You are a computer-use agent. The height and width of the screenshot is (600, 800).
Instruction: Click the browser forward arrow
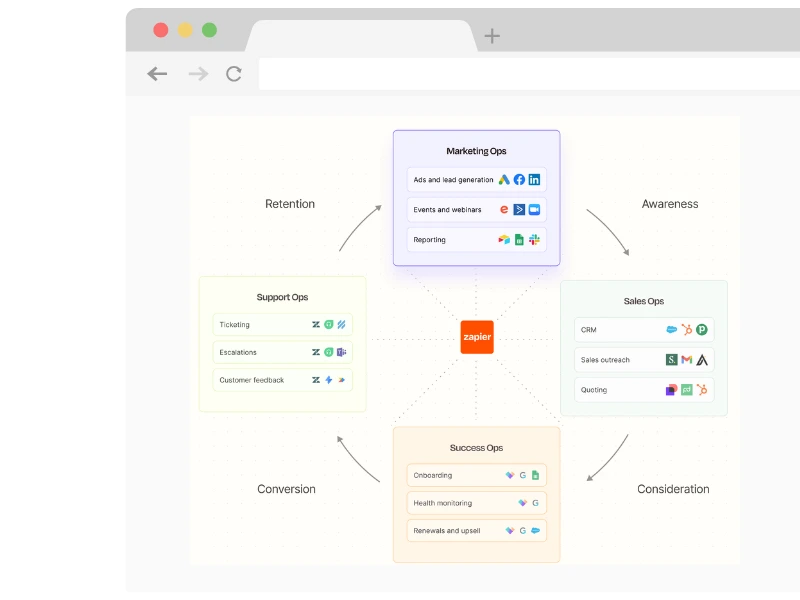click(198, 74)
